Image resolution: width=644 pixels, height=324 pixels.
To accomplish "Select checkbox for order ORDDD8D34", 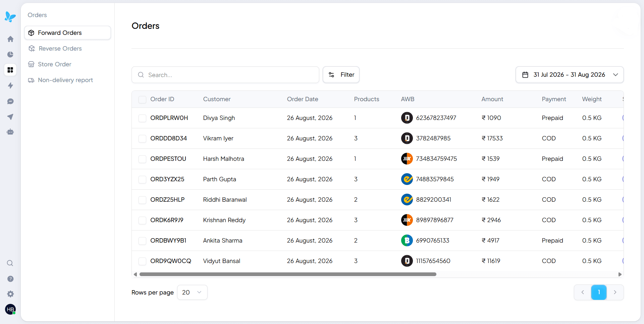I will click(142, 139).
